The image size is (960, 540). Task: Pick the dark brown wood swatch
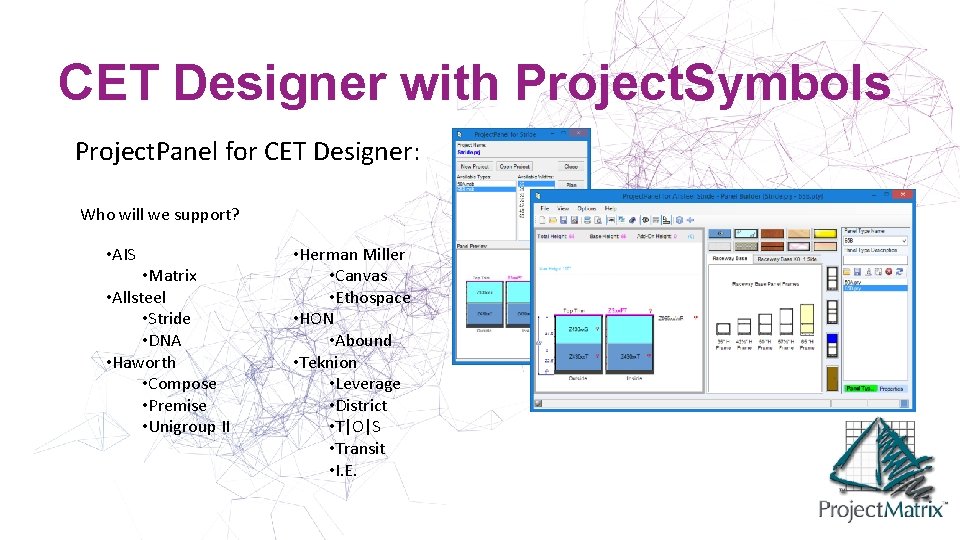click(773, 233)
